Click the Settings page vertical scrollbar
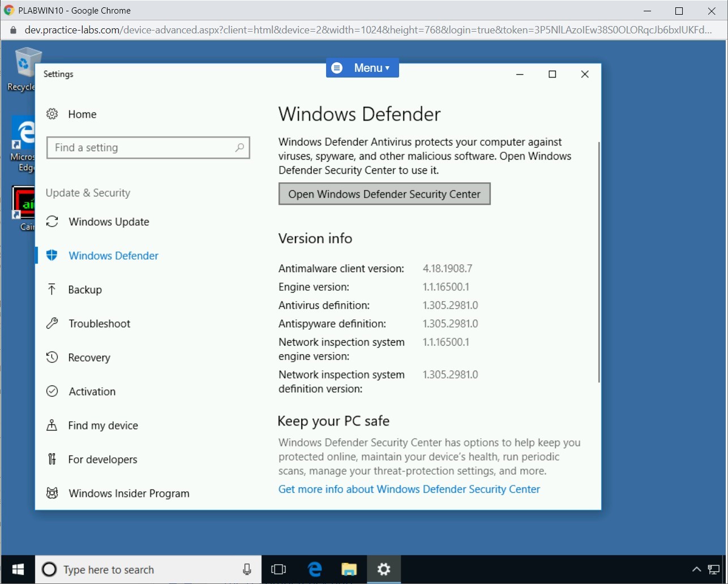Viewport: 728px width, 584px height. pyautogui.click(x=598, y=260)
